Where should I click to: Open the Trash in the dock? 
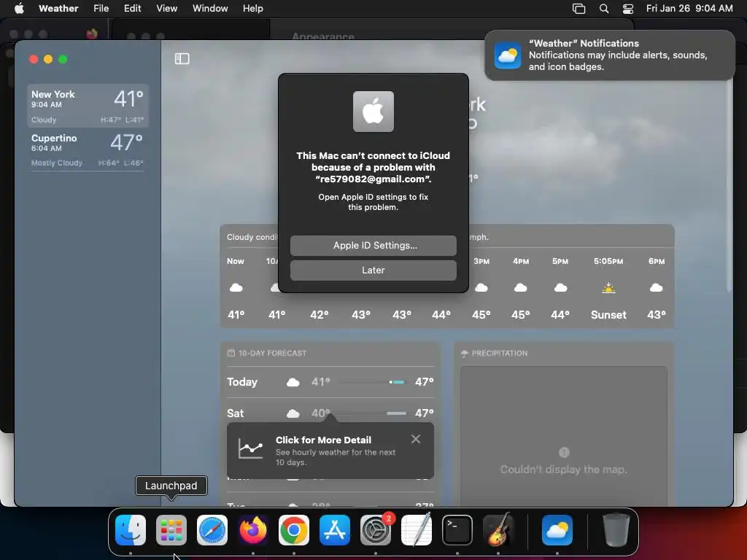[x=616, y=530]
